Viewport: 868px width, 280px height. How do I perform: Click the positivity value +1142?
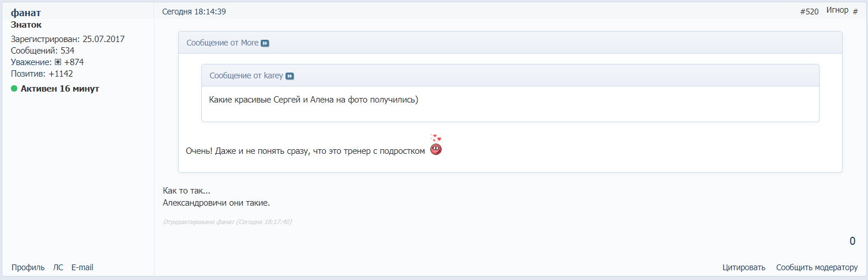(x=61, y=74)
